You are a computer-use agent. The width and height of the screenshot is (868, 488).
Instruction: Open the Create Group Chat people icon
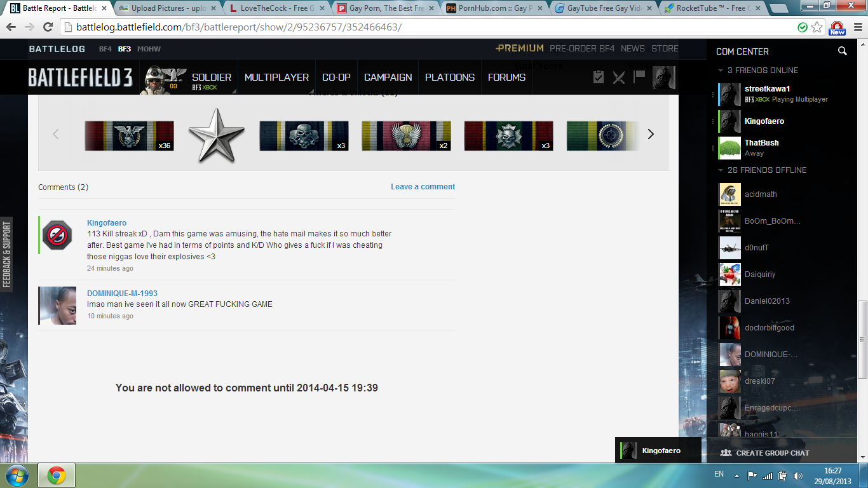[x=726, y=453]
